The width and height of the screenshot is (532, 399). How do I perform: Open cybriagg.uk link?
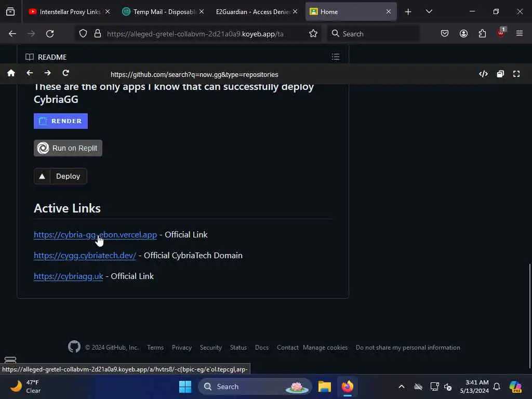tap(69, 276)
